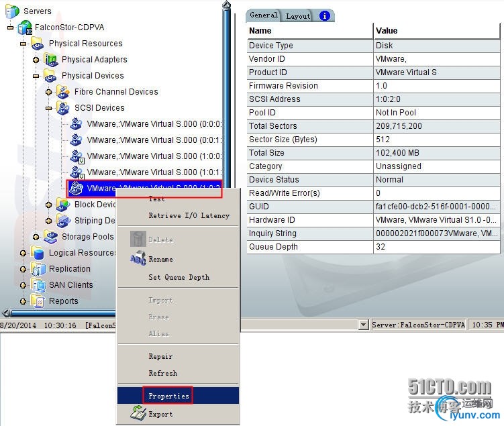The image size is (504, 426).
Task: Click the Server:FalconStor-CDPVA status bar entry
Action: click(x=419, y=325)
